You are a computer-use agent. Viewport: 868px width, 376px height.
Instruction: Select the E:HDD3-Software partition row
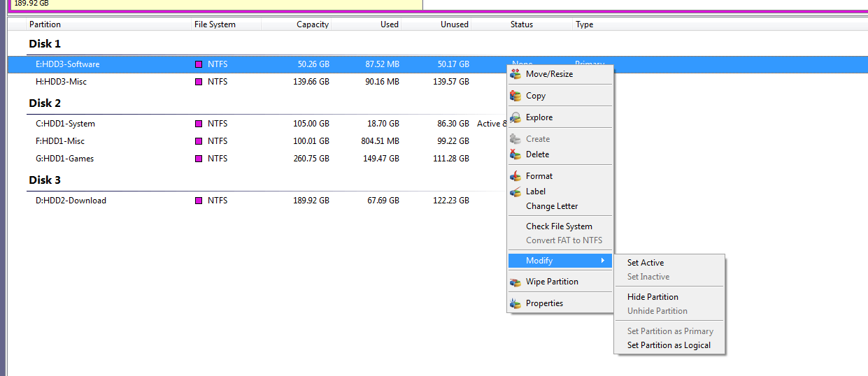coord(438,64)
